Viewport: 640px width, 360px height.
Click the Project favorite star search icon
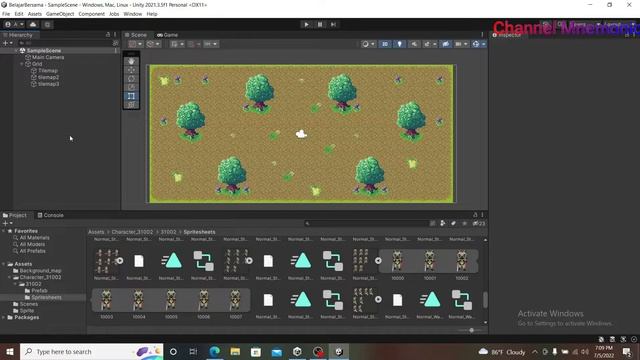coord(464,223)
